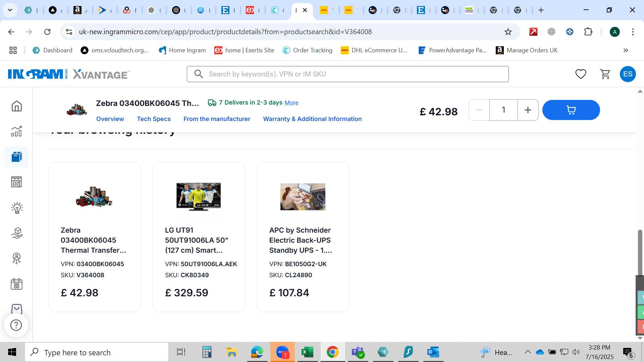Go to From the manufacturer tab
The width and height of the screenshot is (644, 362).
(217, 119)
